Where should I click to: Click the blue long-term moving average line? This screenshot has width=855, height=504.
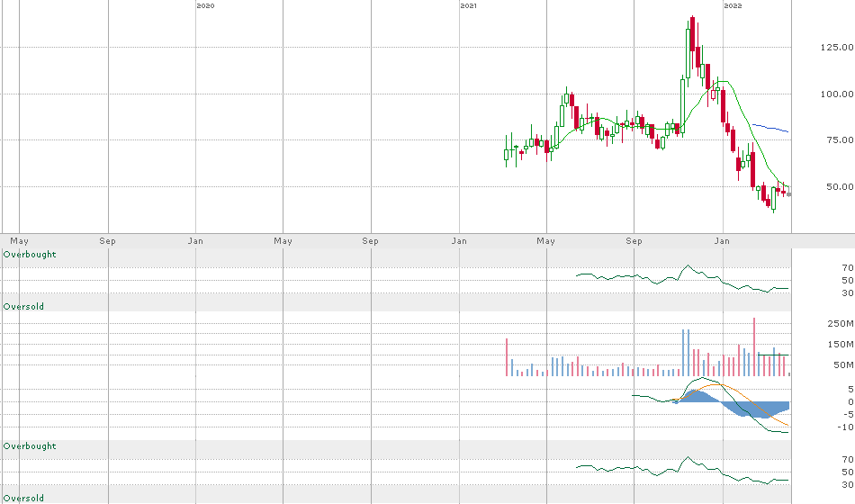(x=769, y=128)
